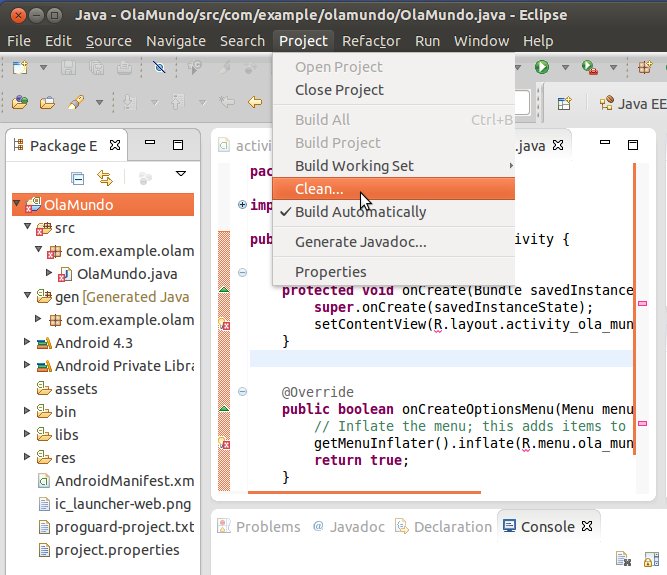Expand the bin folder

[27, 410]
